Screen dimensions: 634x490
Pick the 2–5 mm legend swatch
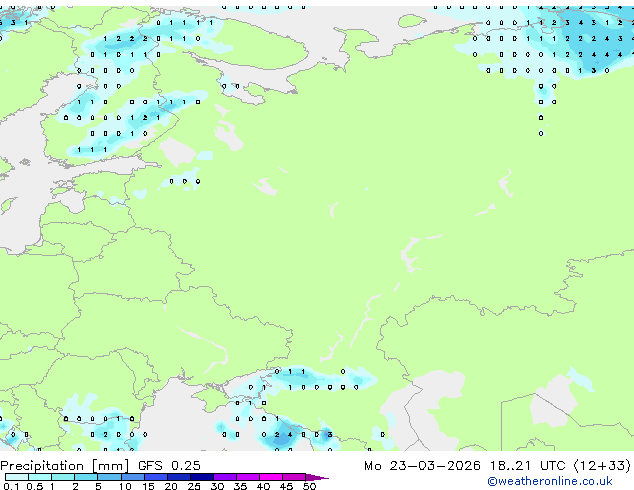pos(86,477)
